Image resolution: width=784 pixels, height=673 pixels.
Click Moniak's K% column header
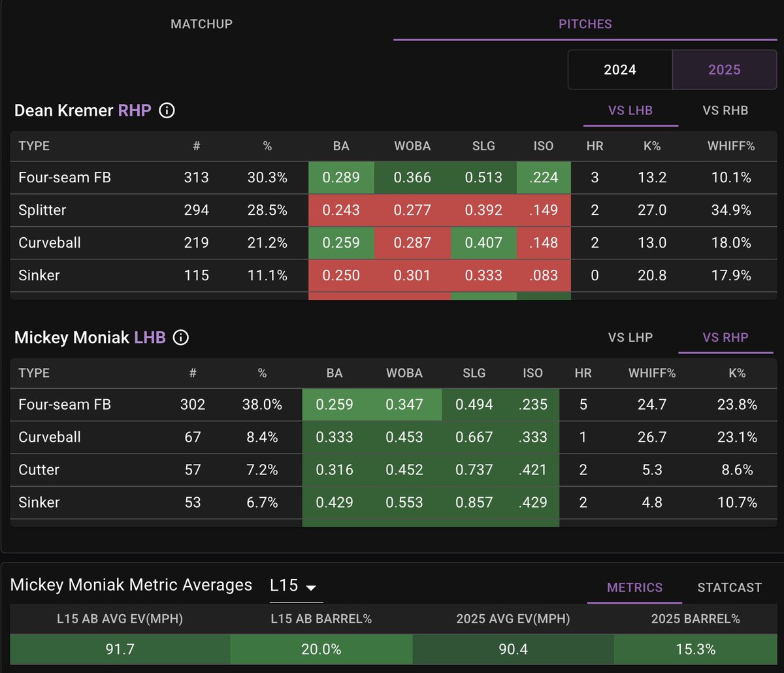click(x=736, y=374)
